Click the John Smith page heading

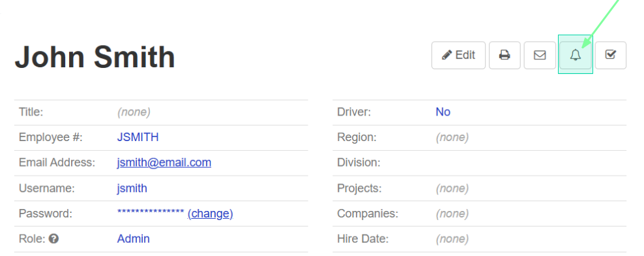click(95, 57)
